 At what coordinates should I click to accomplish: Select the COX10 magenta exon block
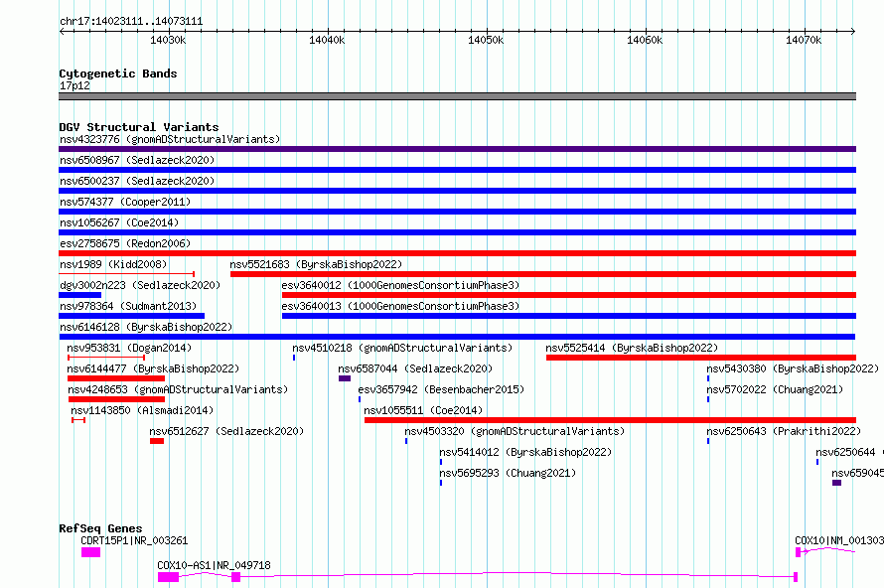click(798, 552)
